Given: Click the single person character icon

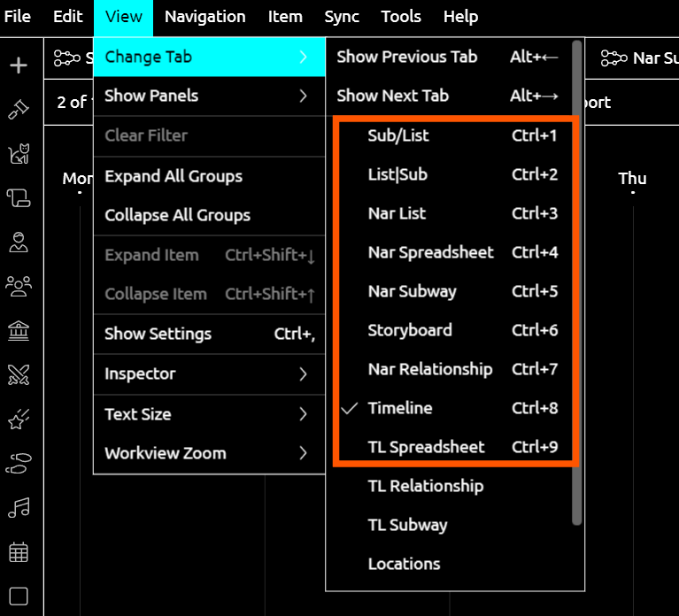Looking at the screenshot, I should click(19, 242).
